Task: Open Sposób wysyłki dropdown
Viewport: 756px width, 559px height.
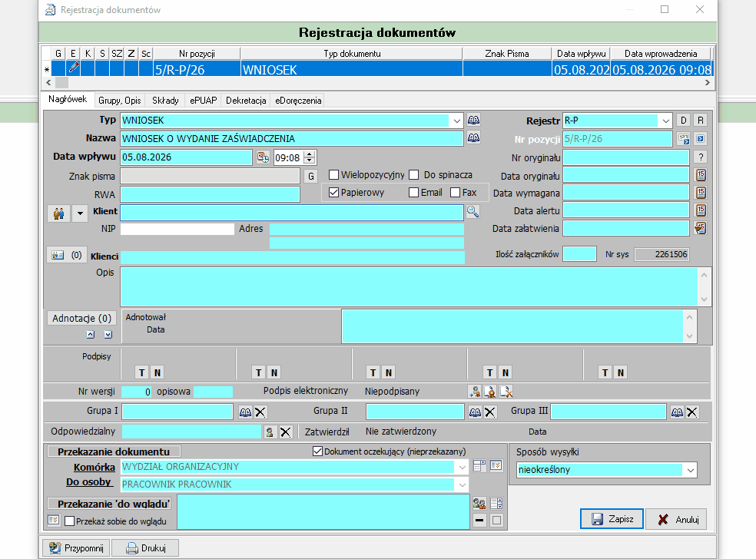Action: [691, 470]
